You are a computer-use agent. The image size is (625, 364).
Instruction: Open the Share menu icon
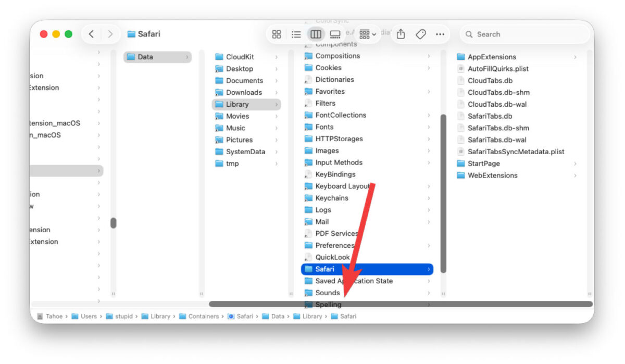pyautogui.click(x=400, y=34)
